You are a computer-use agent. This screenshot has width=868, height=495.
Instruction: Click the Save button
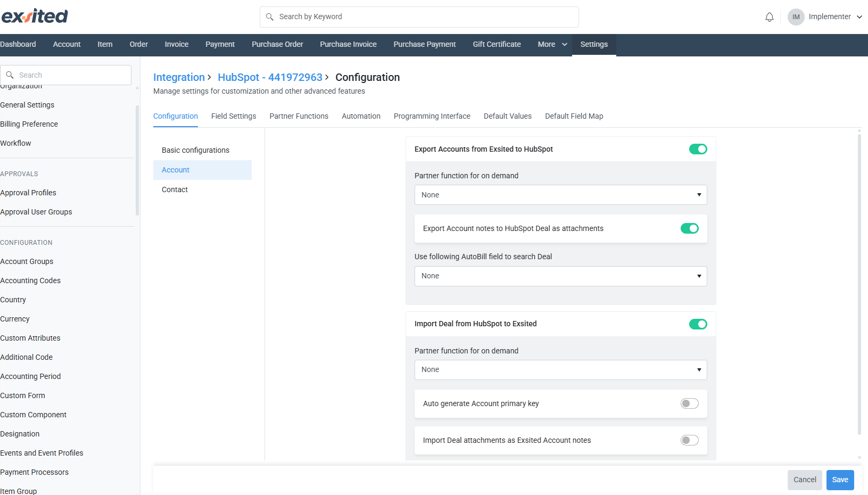coord(840,480)
